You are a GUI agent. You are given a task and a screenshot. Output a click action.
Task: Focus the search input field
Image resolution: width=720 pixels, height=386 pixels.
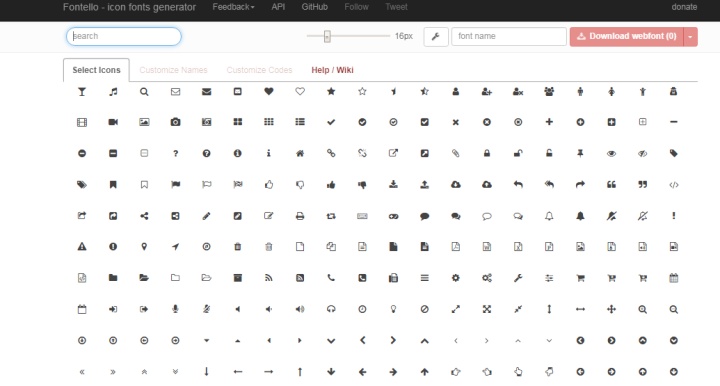(124, 36)
